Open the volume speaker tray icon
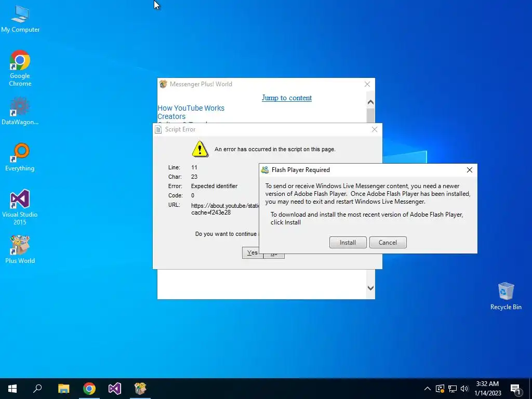This screenshot has width=532, height=399. pyautogui.click(x=464, y=389)
